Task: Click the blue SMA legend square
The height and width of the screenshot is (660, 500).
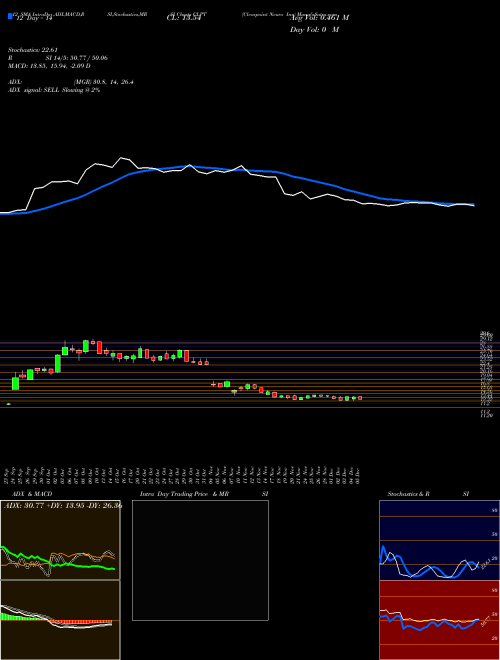Action: 10,16
